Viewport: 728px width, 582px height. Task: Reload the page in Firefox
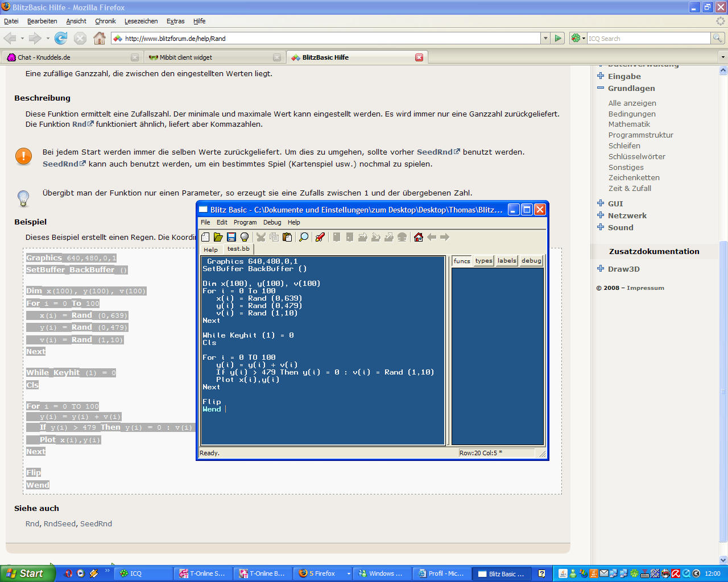click(x=61, y=38)
